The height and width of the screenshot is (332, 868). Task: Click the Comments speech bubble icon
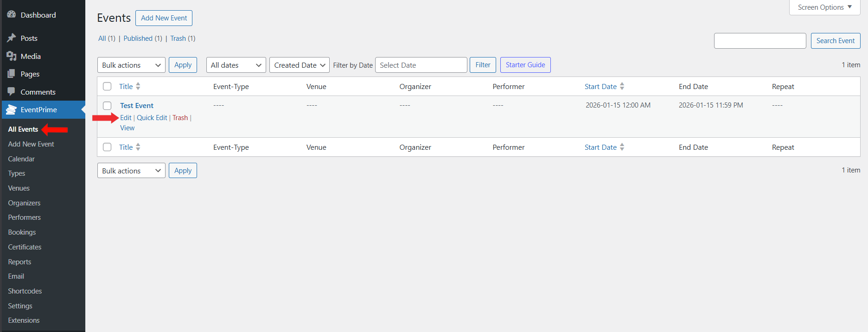(x=12, y=91)
